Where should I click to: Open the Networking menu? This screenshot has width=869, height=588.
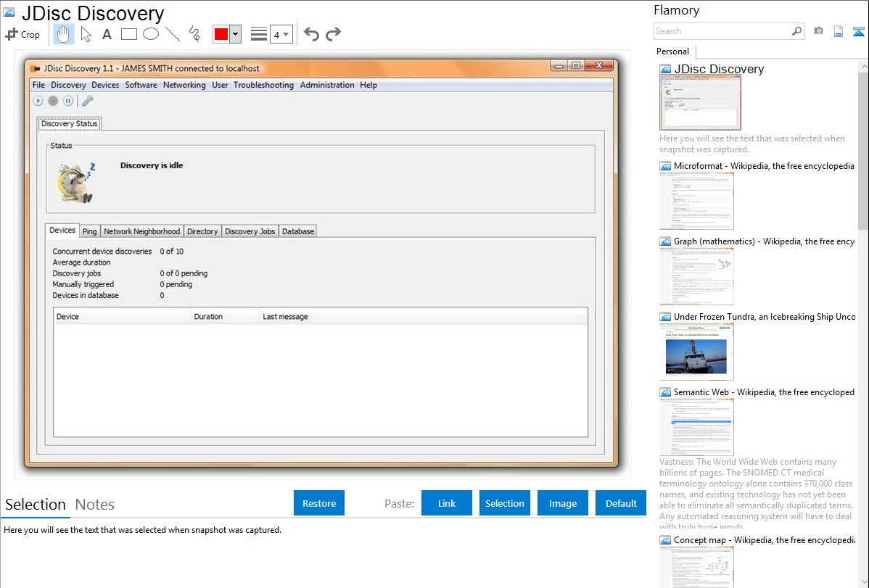pos(184,85)
